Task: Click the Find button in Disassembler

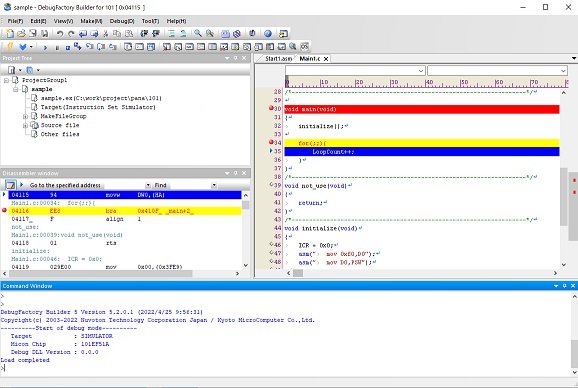Action: tap(160, 185)
